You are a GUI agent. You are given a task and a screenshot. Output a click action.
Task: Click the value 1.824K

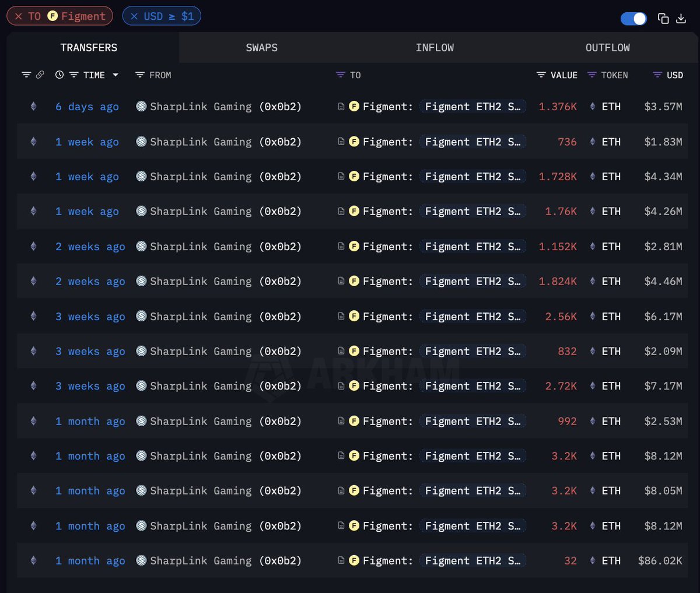click(558, 281)
